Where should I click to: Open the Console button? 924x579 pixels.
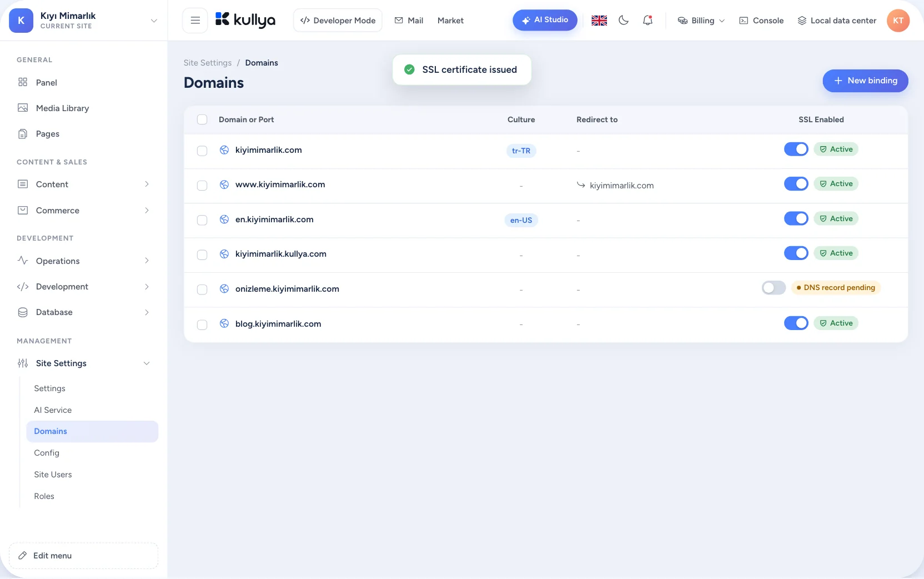coord(761,21)
